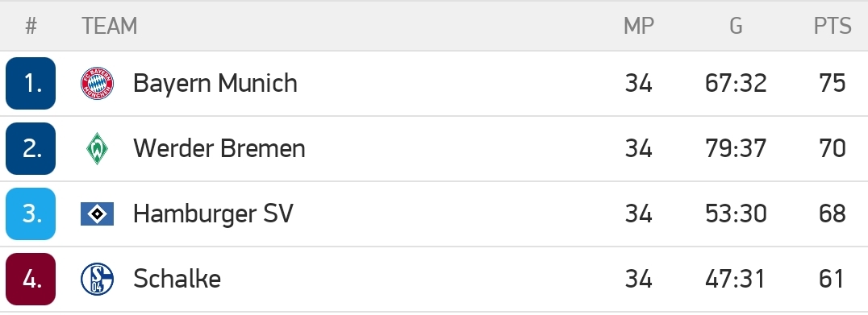This screenshot has height=315, width=868.
Task: Select Bayern Munich's 75 points value
Action: pos(832,84)
